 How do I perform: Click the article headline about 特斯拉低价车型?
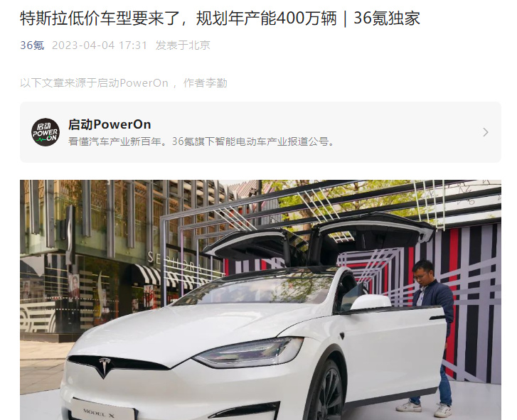coord(220,18)
